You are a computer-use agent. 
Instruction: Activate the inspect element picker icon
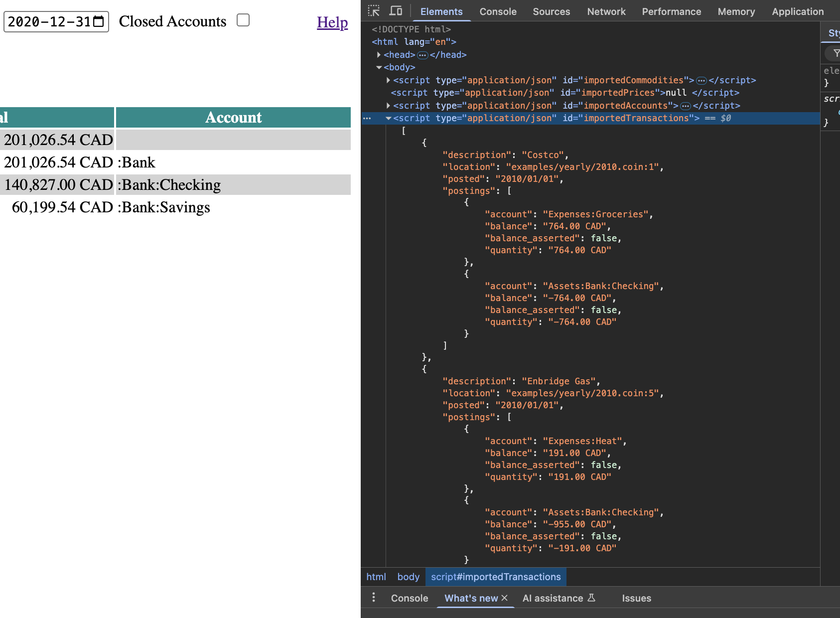[x=374, y=11]
